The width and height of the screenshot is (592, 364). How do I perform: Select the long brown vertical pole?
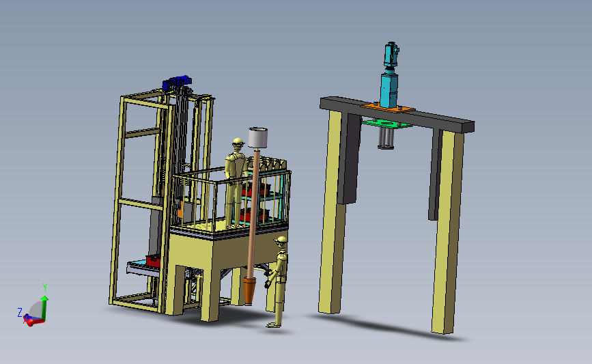[x=253, y=214]
